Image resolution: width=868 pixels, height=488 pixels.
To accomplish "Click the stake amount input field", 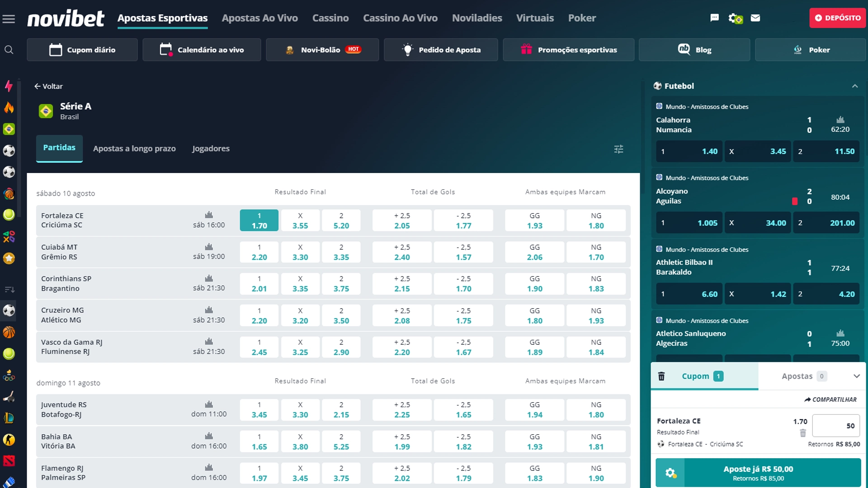I will click(x=836, y=426).
